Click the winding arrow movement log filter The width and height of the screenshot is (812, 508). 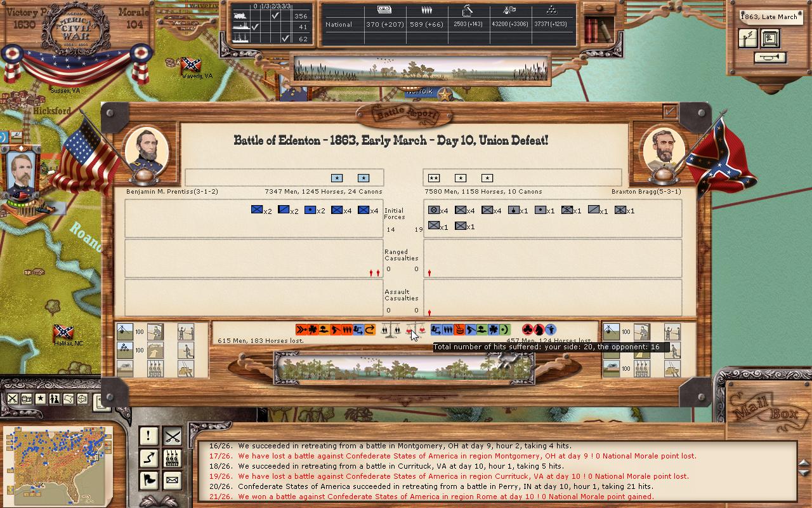pyautogui.click(x=148, y=458)
